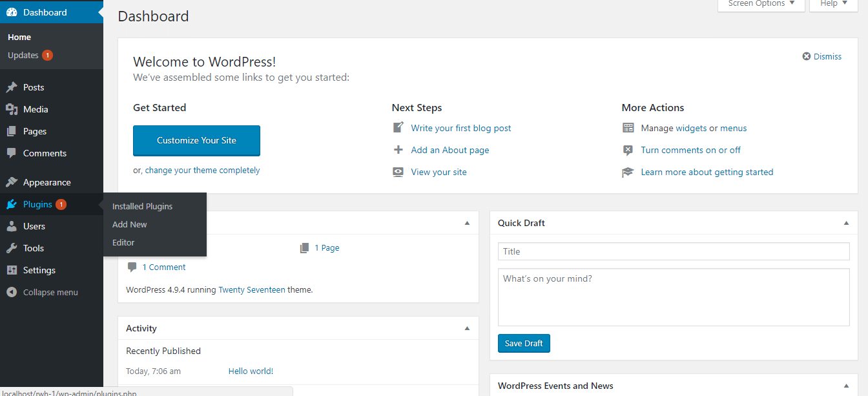Click the pencil icon beside Write your first blog post
The height and width of the screenshot is (396, 868).
(398, 128)
